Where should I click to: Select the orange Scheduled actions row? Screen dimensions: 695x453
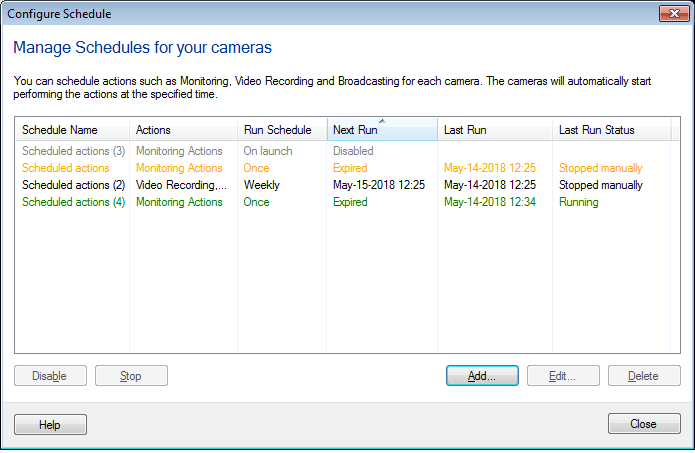(65, 168)
